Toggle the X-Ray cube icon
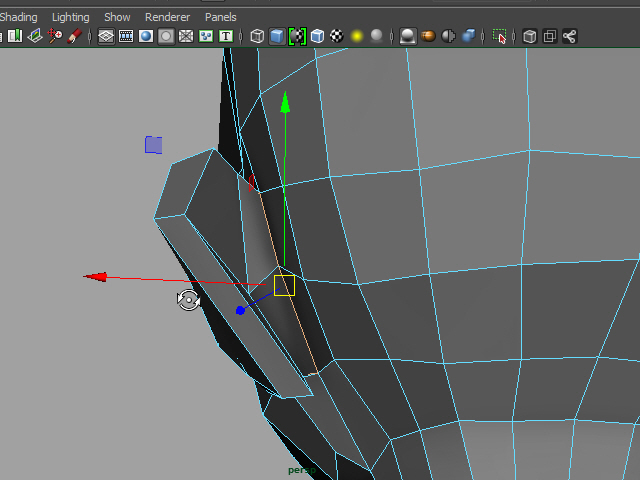Viewport: 640px width, 480px height. 530,36
